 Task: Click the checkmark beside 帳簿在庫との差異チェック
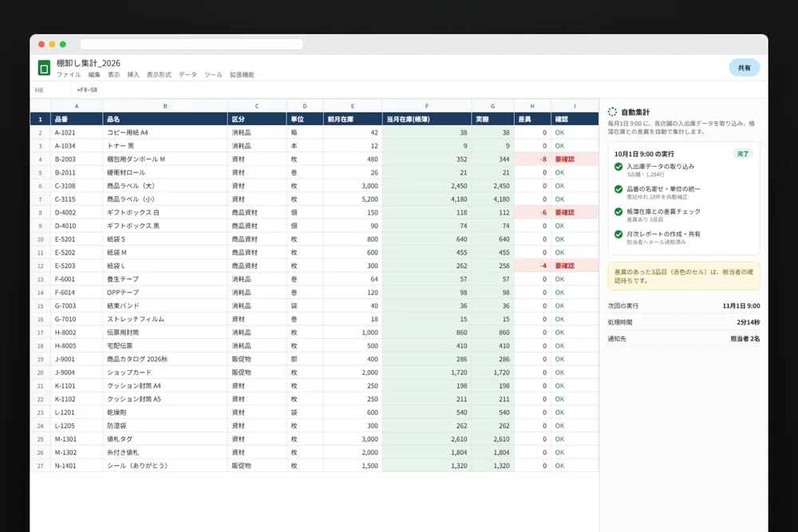[618, 211]
